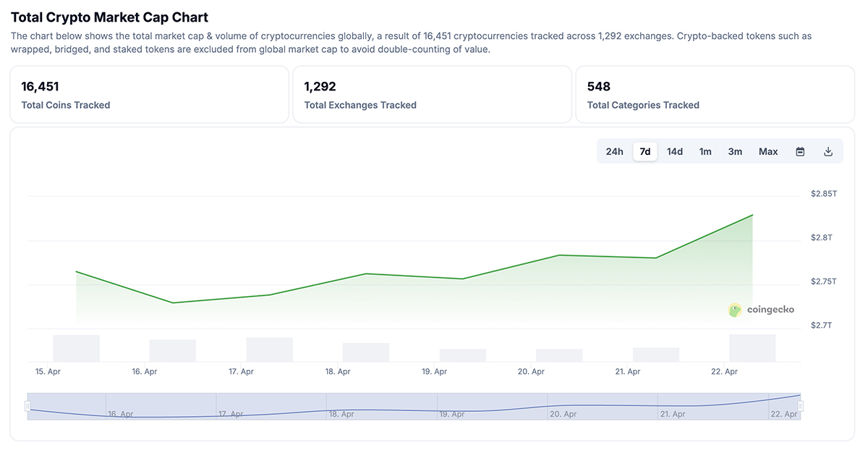Click the volume bar for 20. Apr
This screenshot has height=456, width=868.
tap(559, 355)
